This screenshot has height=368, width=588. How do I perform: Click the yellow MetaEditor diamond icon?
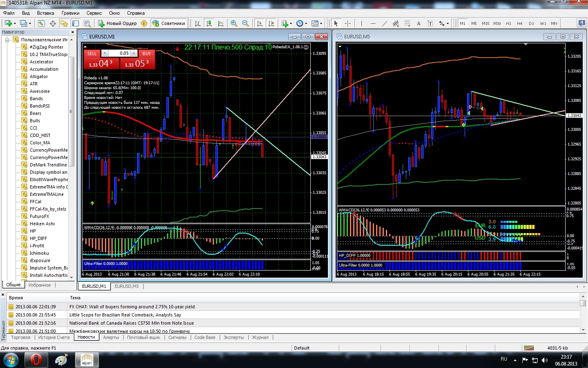(144, 23)
